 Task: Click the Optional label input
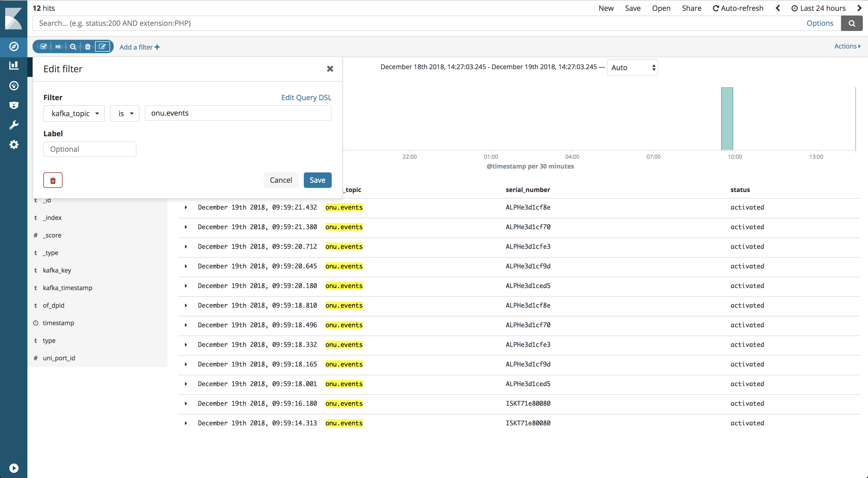tap(90, 149)
